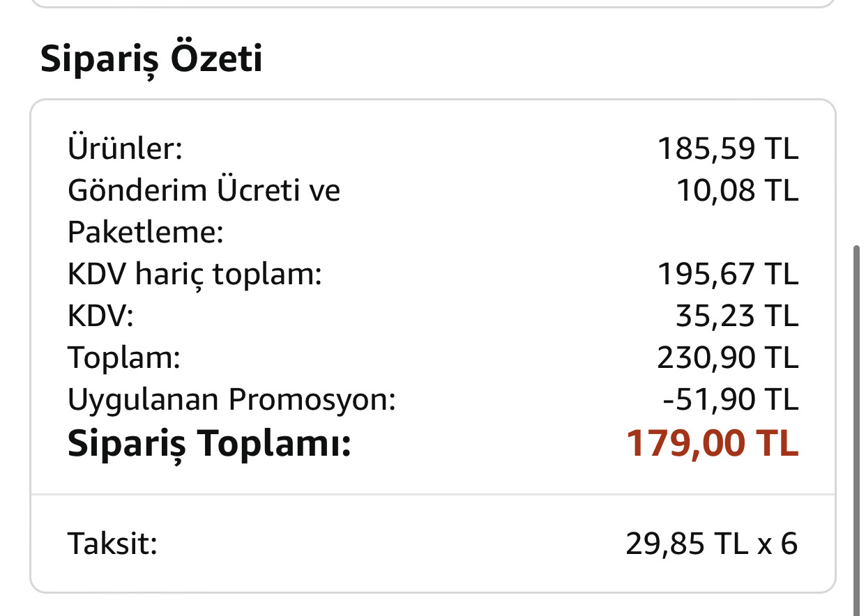Click the Uygulanan Promosyon label
This screenshot has height=616, width=866.
coord(231,400)
